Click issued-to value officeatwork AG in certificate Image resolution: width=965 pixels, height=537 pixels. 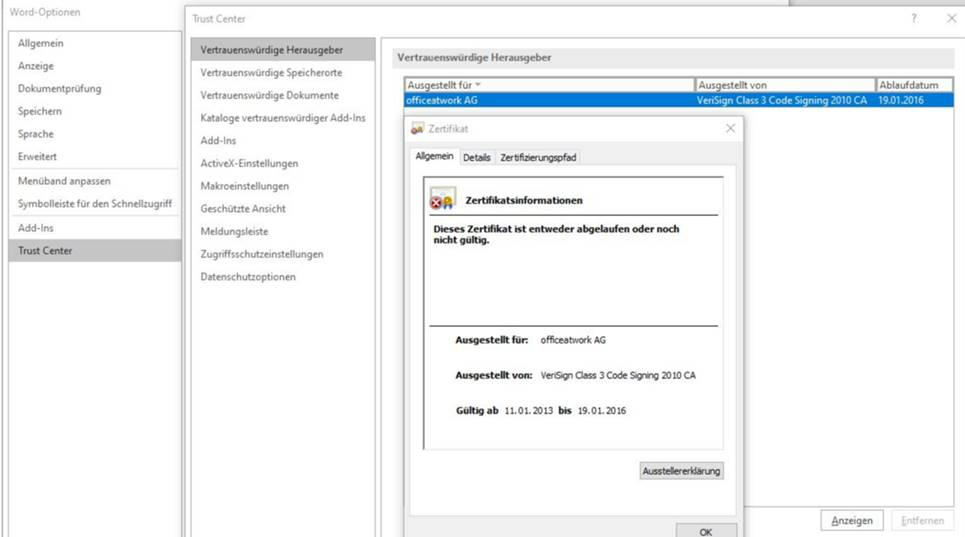tap(573, 340)
